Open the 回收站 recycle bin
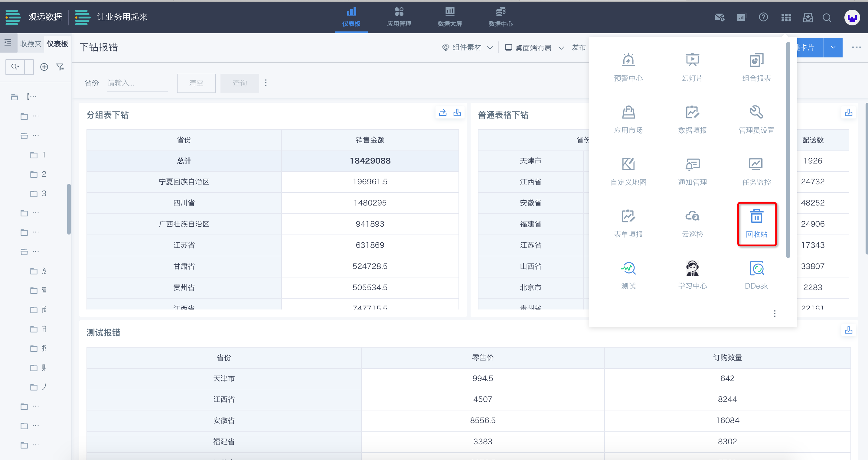Screen dimensions: 868x460 tap(756, 224)
